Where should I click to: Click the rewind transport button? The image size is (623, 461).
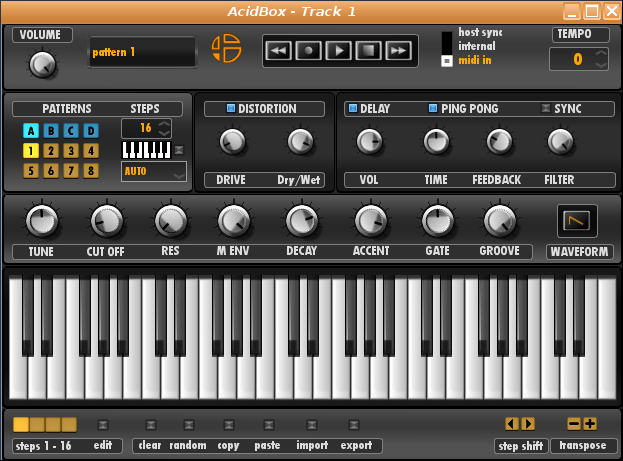(279, 50)
